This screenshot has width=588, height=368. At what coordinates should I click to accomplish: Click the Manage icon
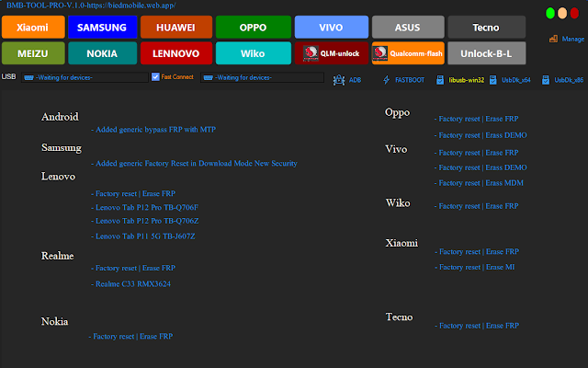553,39
